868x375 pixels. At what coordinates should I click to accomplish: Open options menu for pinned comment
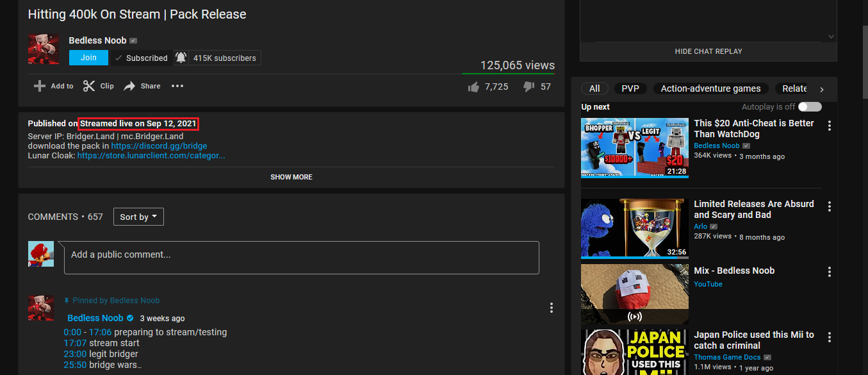click(551, 308)
